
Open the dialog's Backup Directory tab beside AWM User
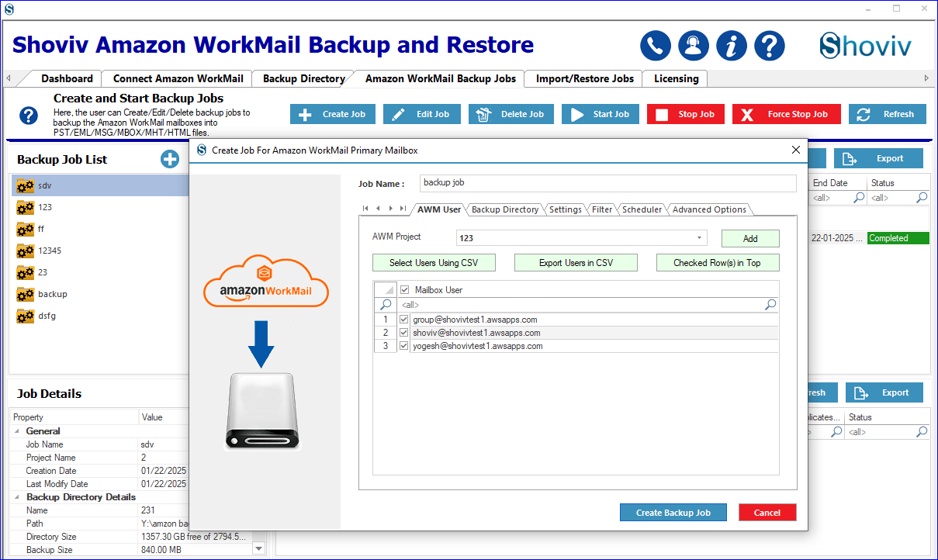click(x=505, y=209)
